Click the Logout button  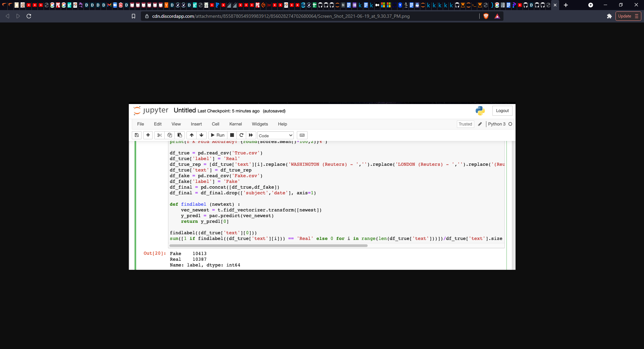click(x=502, y=111)
